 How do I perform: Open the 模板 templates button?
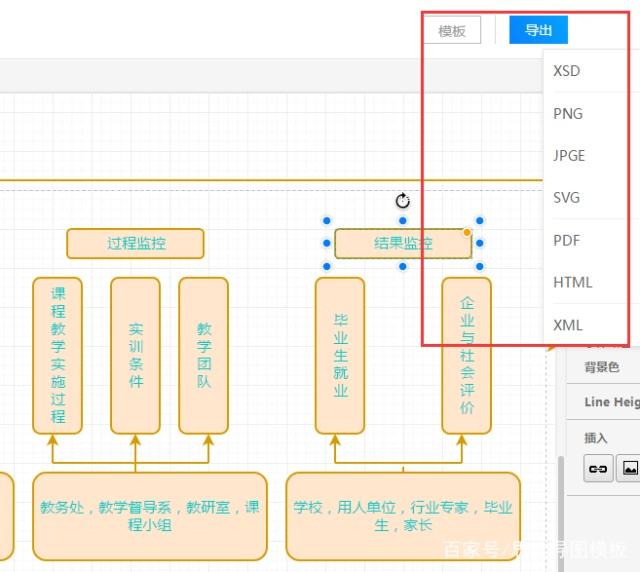pyautogui.click(x=452, y=30)
